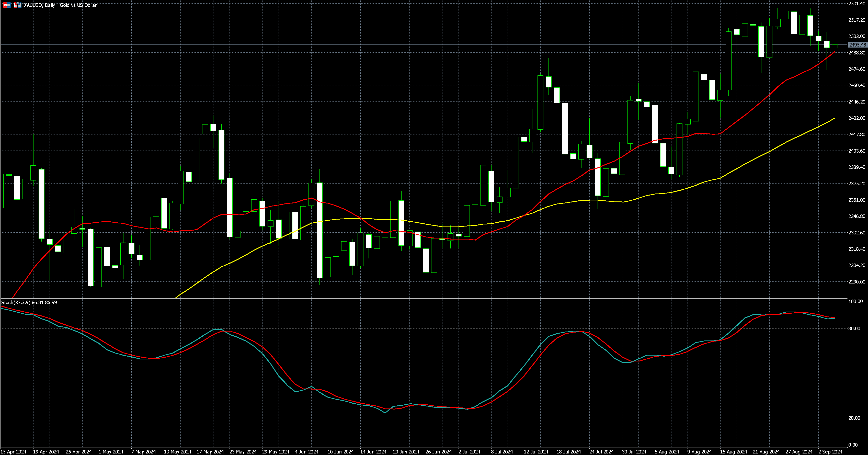Click the last candlestick on chart
Viewport: 868px width, 455px height.
835,46
